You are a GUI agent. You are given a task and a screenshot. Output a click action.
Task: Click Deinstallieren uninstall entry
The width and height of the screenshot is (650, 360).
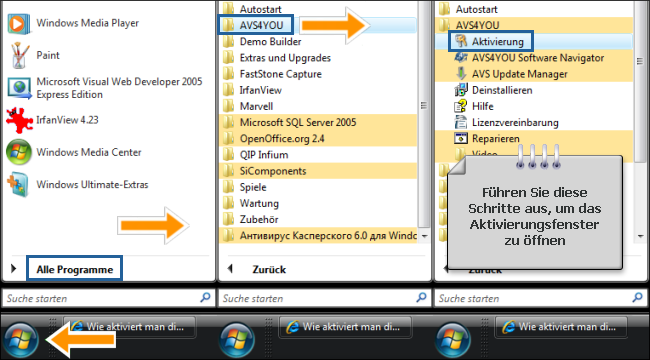(533, 90)
